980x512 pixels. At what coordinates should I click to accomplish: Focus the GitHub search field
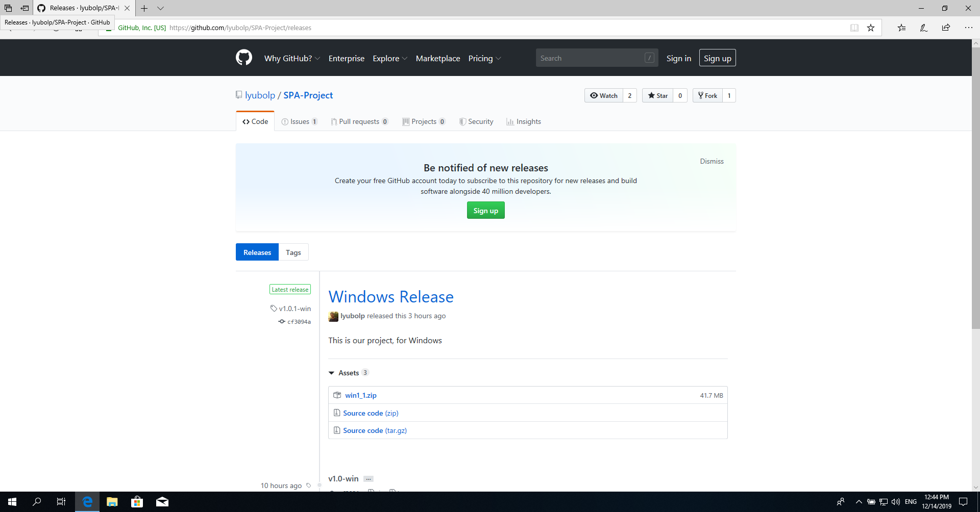597,58
